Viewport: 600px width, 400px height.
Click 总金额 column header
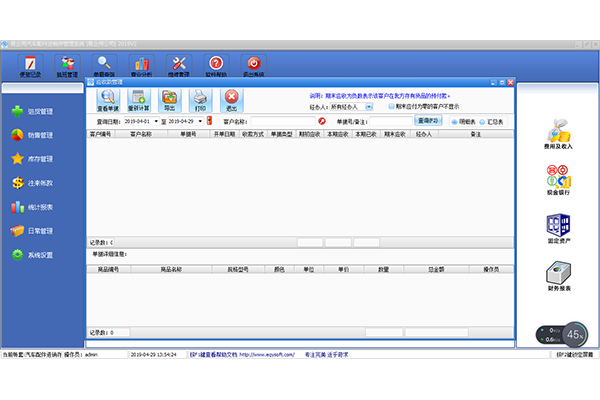(436, 269)
